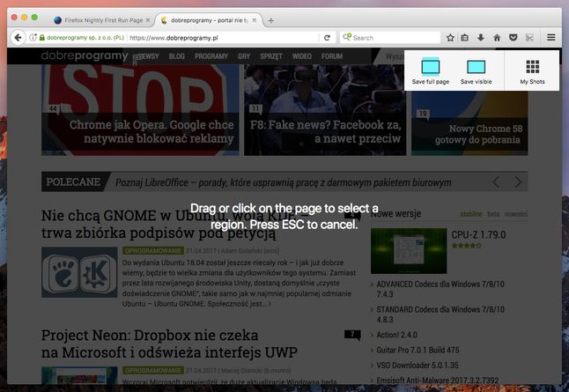Screen dimensions: 569x392
Task: Click the POLECANE label
Action: click(x=73, y=181)
